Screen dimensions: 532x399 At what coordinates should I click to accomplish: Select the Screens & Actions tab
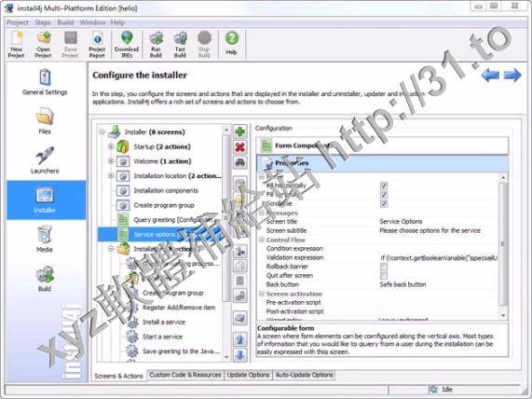118,376
